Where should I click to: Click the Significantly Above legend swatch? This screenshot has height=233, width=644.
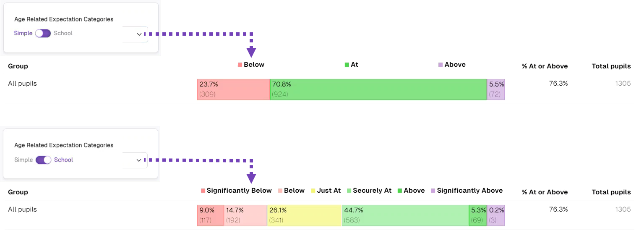pyautogui.click(x=433, y=191)
